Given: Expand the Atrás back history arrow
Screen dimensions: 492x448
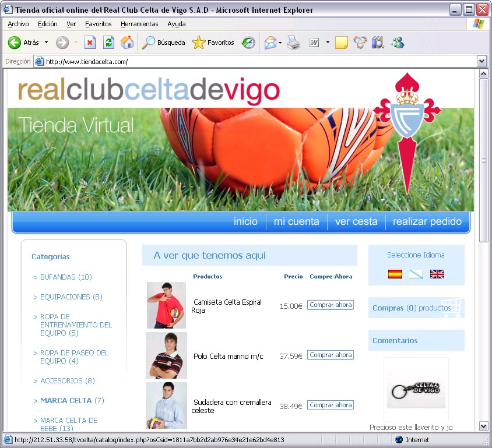Looking at the screenshot, I should point(47,43).
